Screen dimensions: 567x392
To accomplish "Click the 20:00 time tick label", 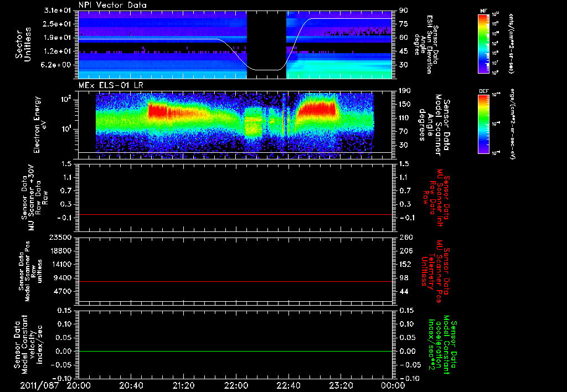I will click(x=79, y=385).
